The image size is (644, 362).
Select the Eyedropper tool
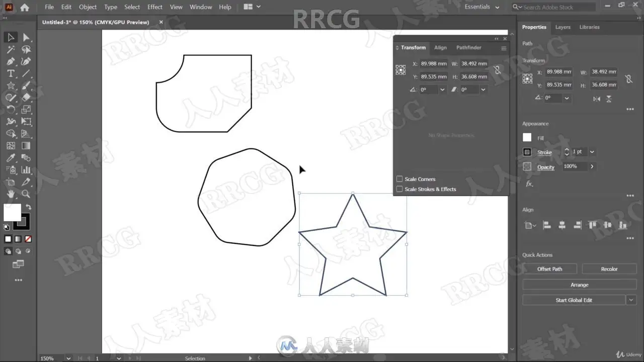11,158
